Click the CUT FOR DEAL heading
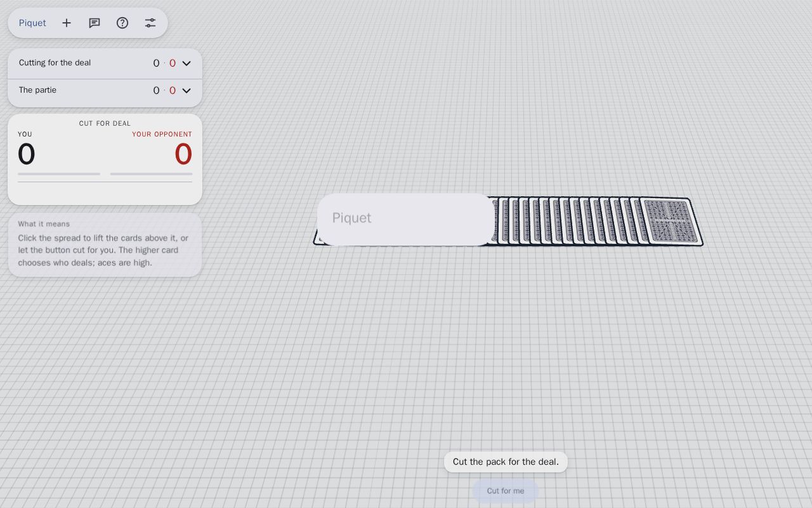 (x=105, y=123)
